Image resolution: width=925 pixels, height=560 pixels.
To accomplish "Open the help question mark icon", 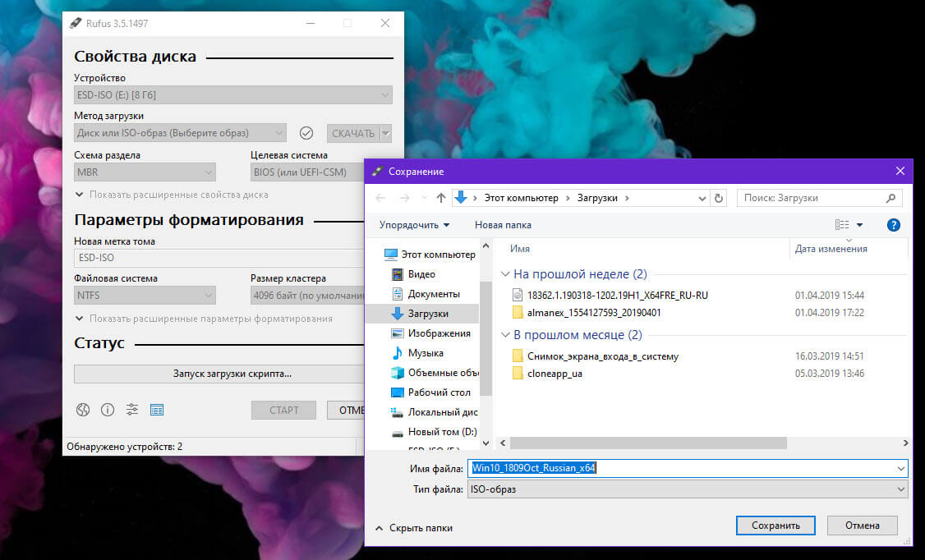I will 893,225.
